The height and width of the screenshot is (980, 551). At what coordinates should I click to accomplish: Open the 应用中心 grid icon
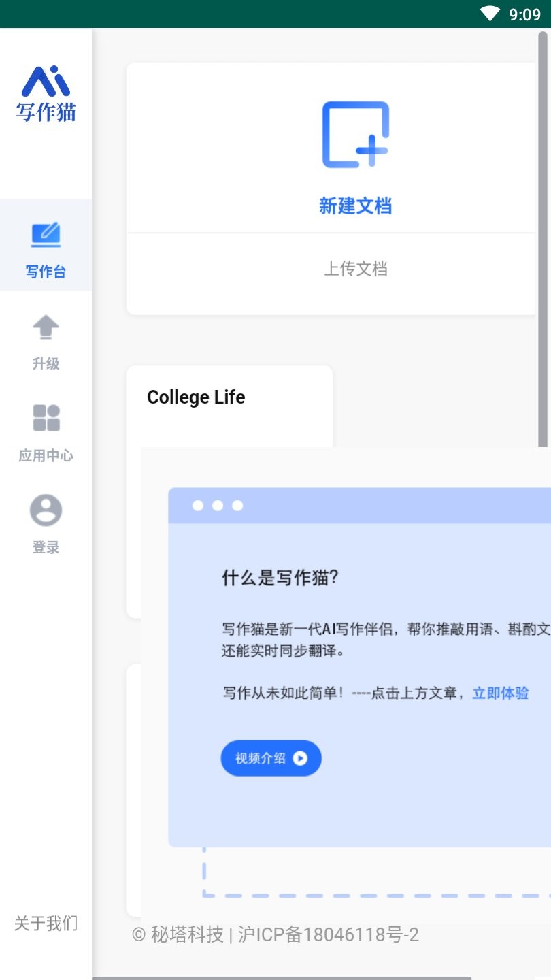[46, 418]
